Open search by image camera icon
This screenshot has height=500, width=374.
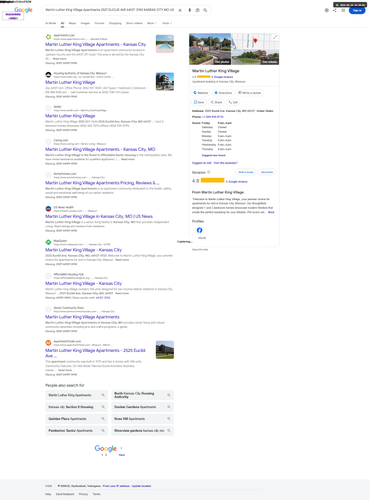click(x=197, y=10)
